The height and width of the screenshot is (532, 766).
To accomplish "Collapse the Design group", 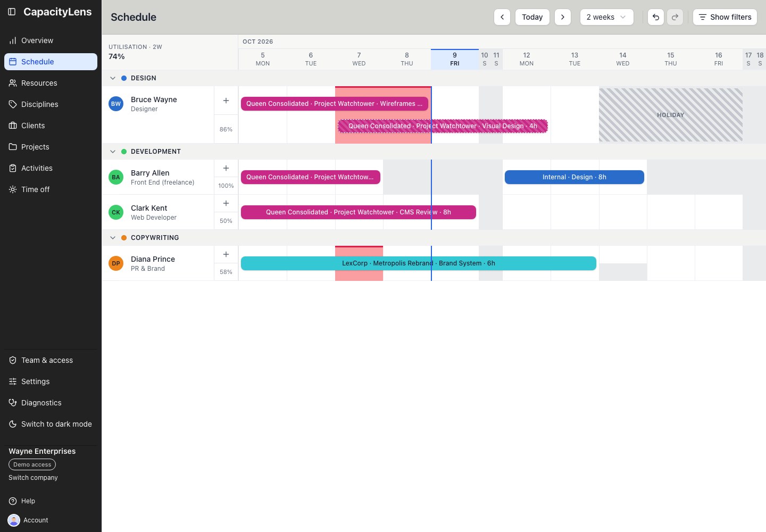I will (x=113, y=78).
